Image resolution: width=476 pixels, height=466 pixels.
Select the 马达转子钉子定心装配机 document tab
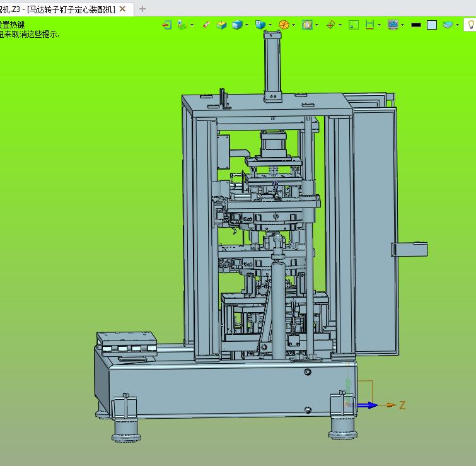66,9
